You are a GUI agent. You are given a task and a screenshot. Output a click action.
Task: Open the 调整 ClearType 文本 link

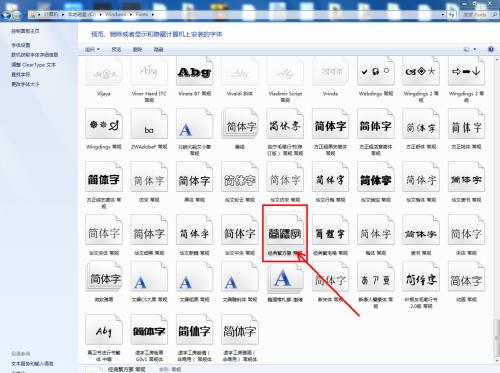33,65
